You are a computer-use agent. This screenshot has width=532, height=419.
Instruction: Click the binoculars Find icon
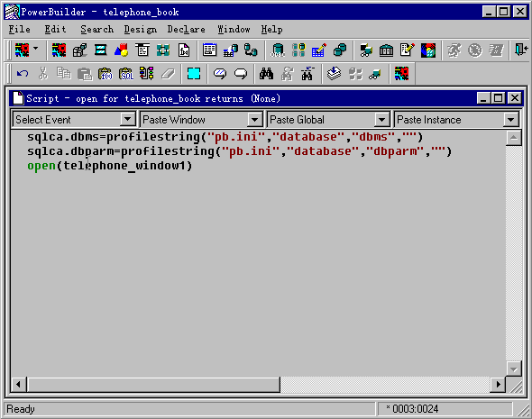[266, 74]
